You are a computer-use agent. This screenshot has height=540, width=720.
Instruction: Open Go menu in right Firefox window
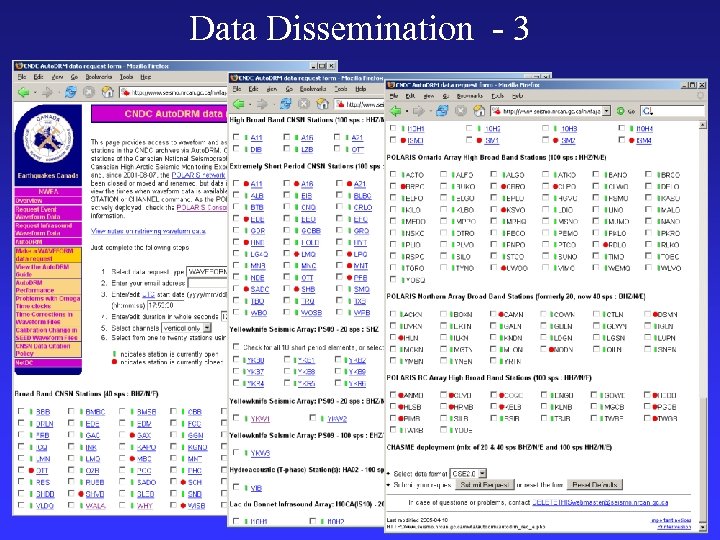pos(445,96)
